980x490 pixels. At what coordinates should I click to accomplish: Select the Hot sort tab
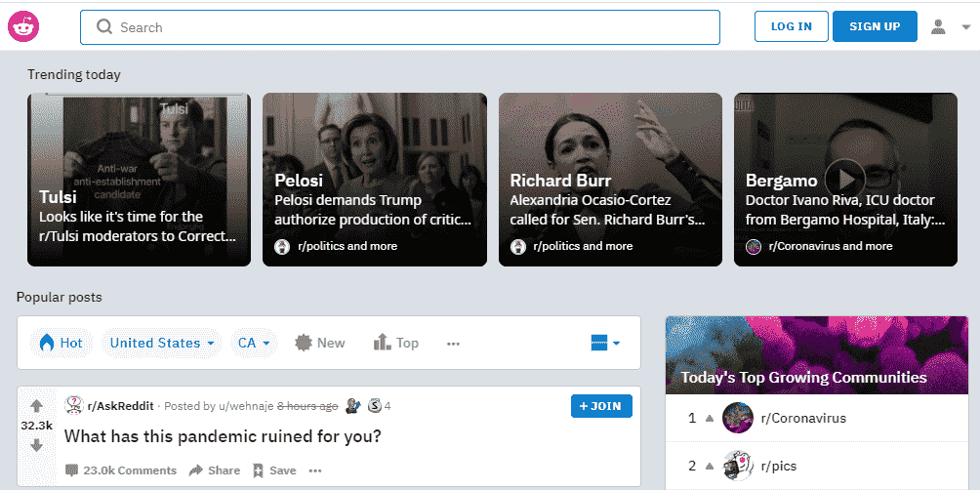point(61,343)
